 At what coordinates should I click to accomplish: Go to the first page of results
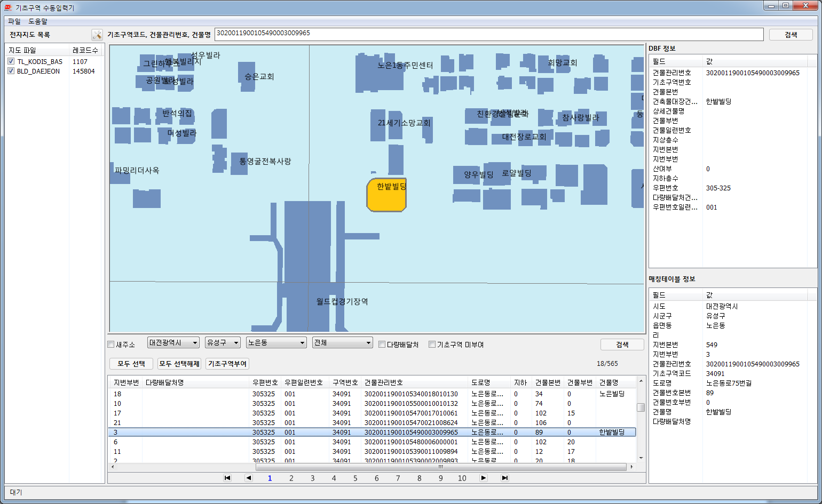click(227, 478)
